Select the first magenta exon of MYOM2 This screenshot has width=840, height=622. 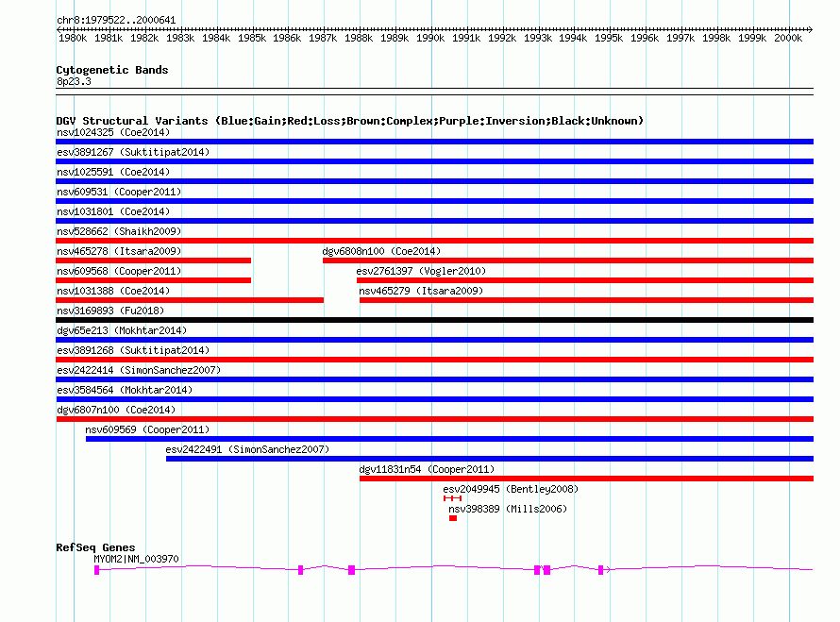(96, 570)
